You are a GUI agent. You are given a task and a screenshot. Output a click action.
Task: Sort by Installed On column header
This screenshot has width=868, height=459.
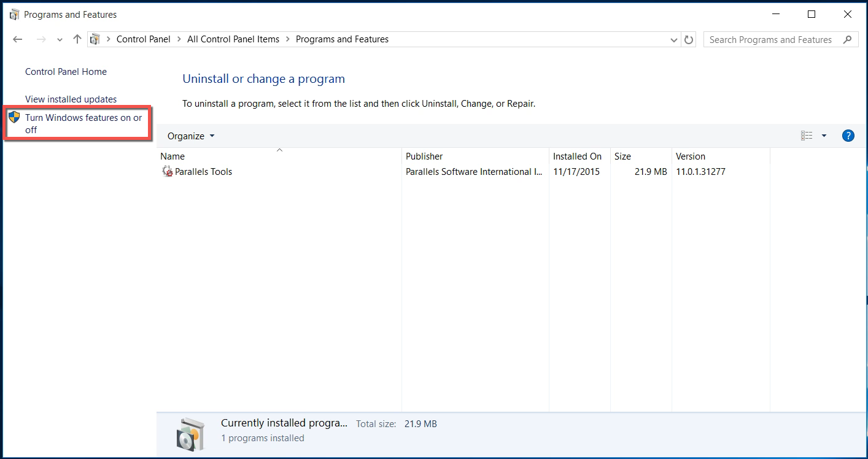[580, 156]
